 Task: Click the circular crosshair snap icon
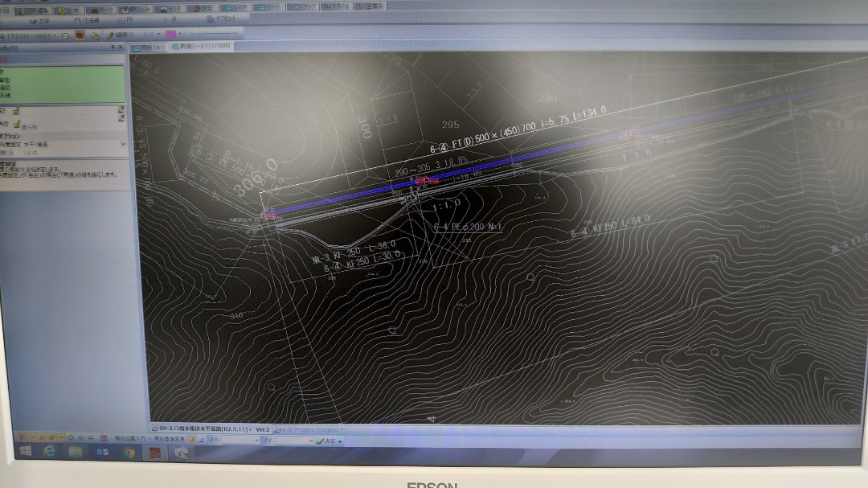tap(71, 437)
